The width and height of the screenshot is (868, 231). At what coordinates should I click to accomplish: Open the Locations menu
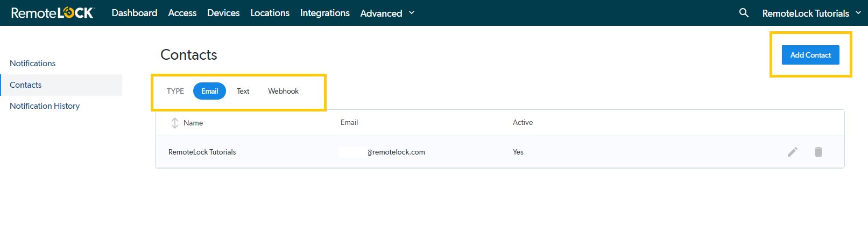click(270, 13)
